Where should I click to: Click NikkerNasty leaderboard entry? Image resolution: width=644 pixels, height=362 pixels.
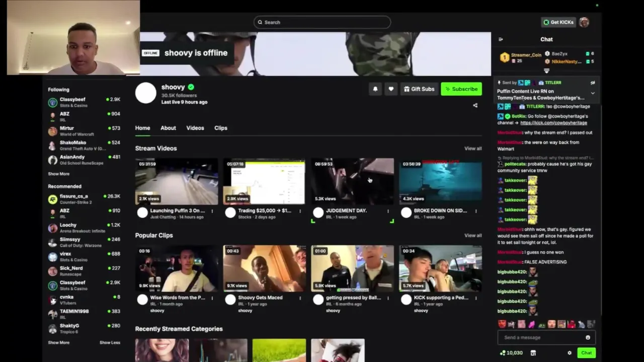coord(570,61)
